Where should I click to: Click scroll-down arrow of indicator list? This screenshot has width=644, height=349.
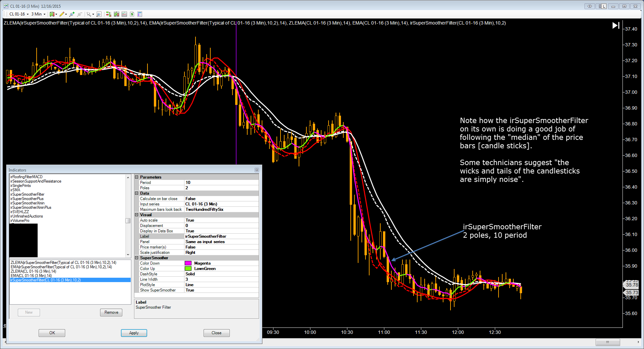pyautogui.click(x=128, y=255)
